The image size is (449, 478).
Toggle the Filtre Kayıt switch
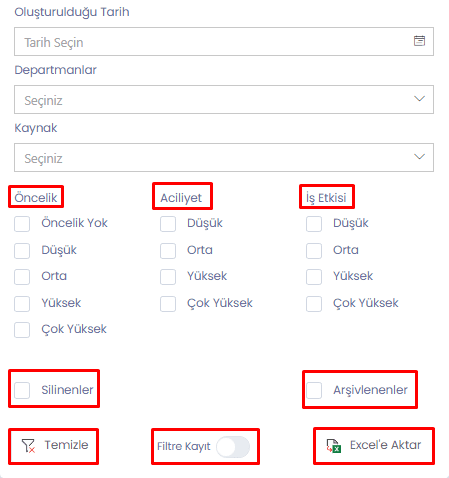pyautogui.click(x=233, y=447)
